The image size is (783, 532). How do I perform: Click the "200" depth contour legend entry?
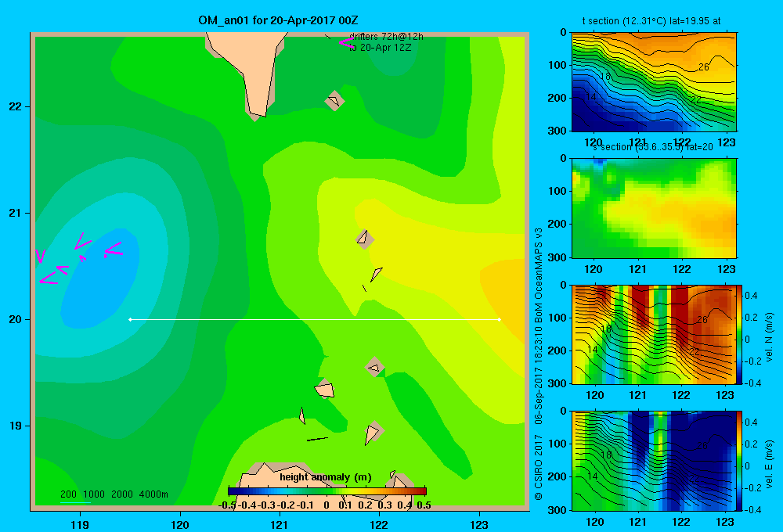point(68,494)
